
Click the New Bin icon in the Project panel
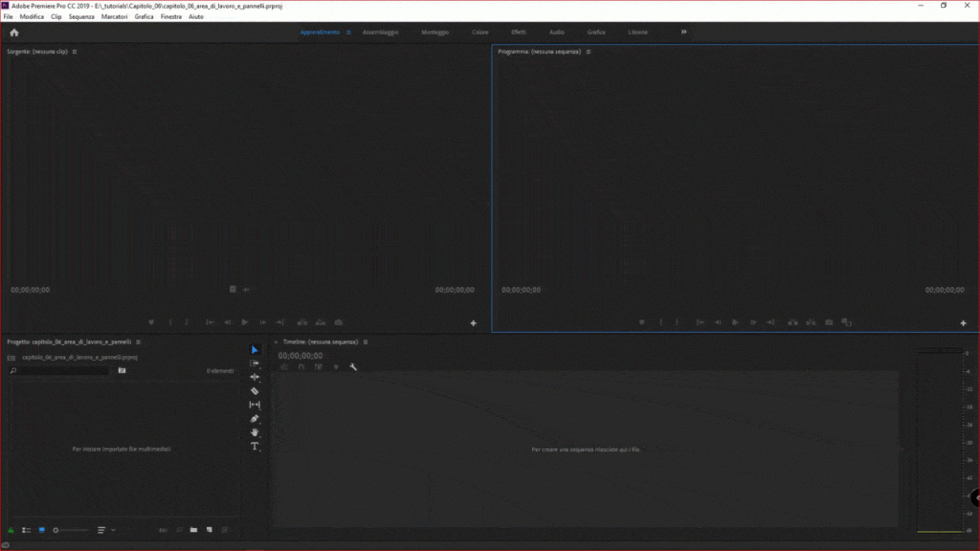coord(194,528)
